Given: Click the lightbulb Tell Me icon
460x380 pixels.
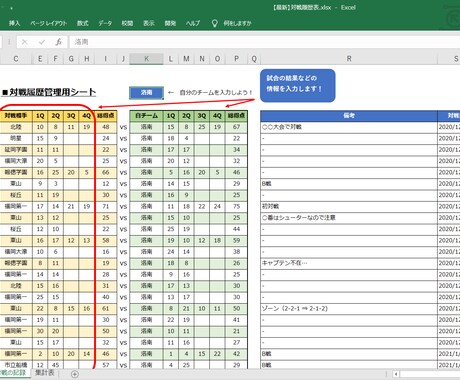Looking at the screenshot, I should 215,23.
